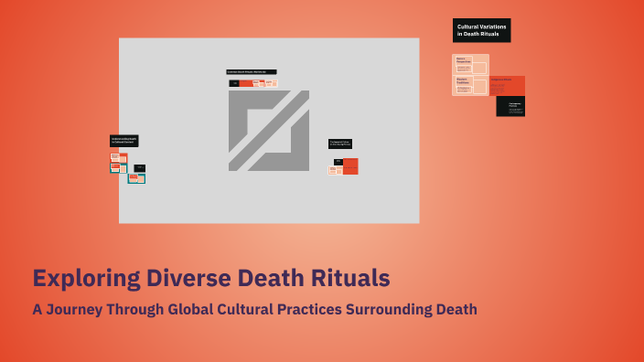Open the lowest teal-bordered slide on the left
644x362 pixels.
point(136,178)
